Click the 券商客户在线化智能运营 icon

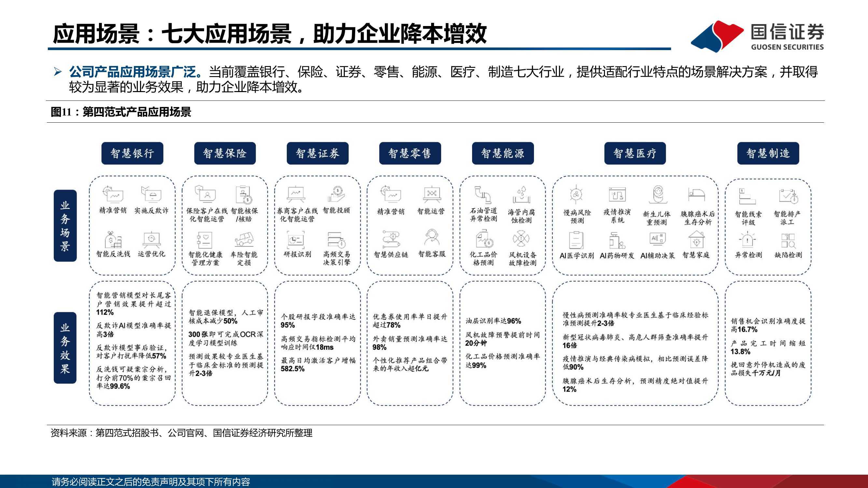(296, 194)
